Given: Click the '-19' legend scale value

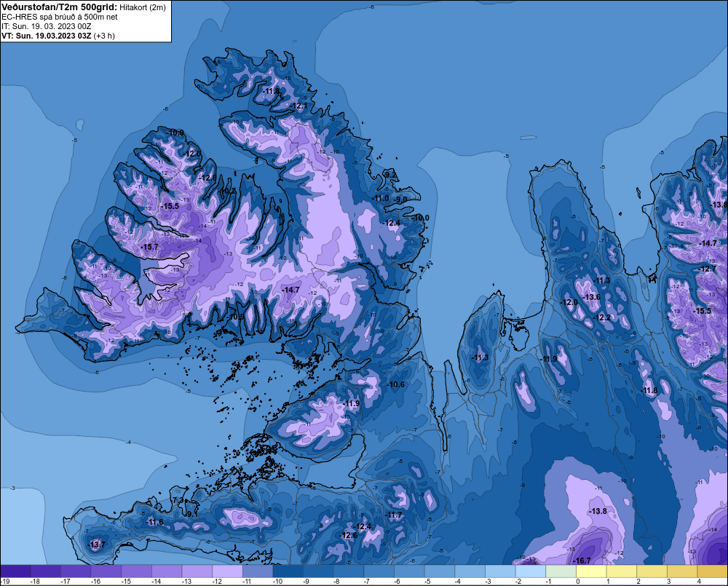Looking at the screenshot, I should pyautogui.click(x=6, y=582).
